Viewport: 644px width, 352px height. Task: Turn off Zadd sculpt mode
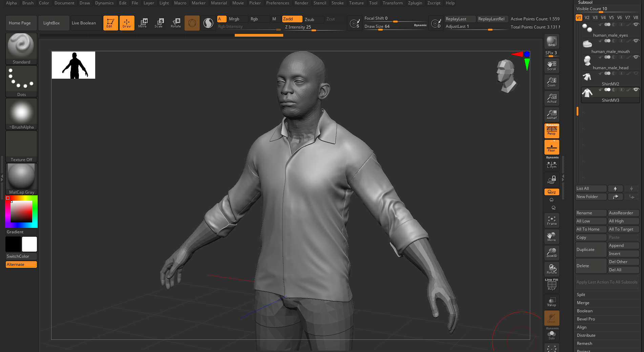[x=292, y=19]
